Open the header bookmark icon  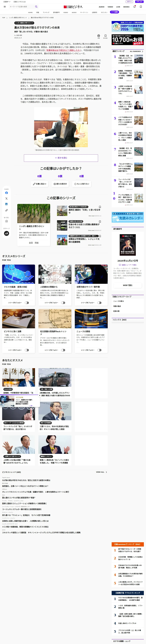click(141, 7)
